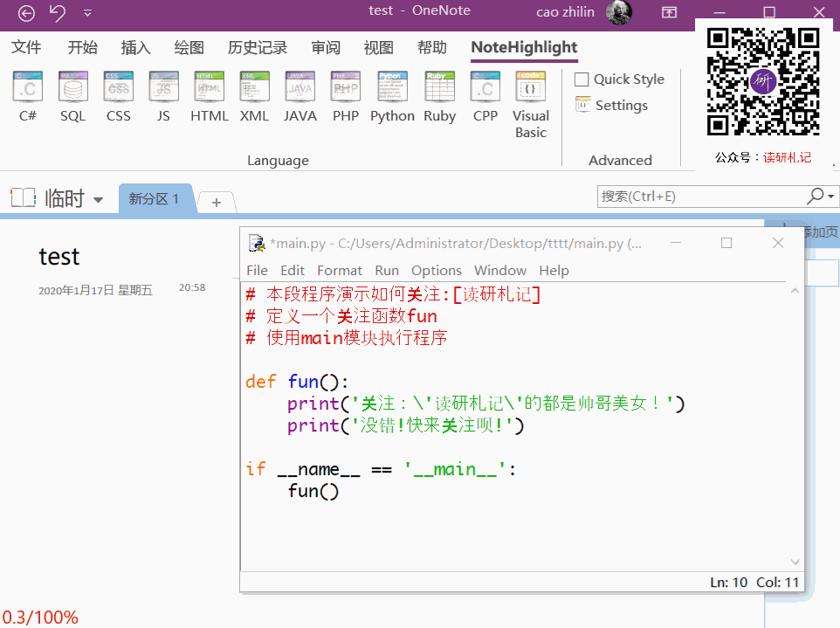Screen dimensions: 840x628
Task: Open the File menu in the main.py editor
Action: click(257, 270)
